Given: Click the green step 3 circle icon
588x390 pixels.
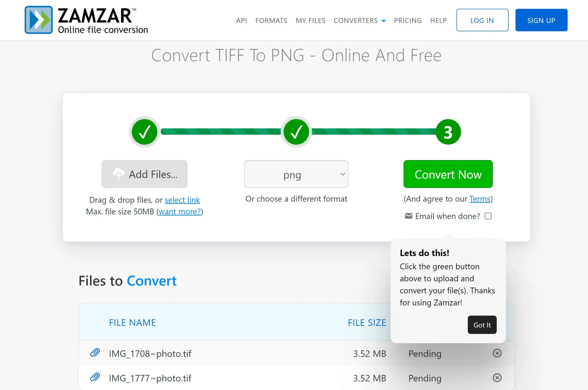Looking at the screenshot, I should [448, 131].
